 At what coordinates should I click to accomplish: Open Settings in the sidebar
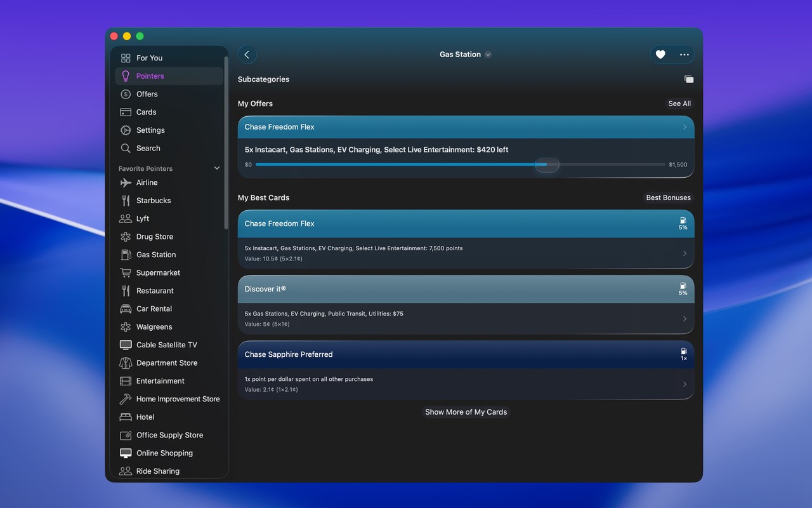click(169, 130)
